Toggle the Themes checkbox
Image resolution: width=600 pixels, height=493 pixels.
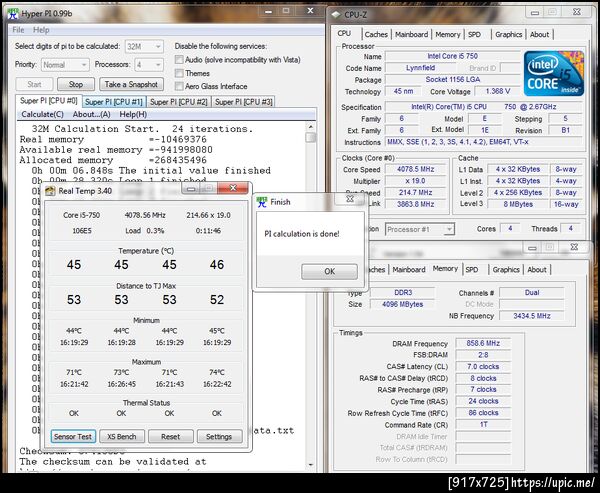pyautogui.click(x=179, y=73)
